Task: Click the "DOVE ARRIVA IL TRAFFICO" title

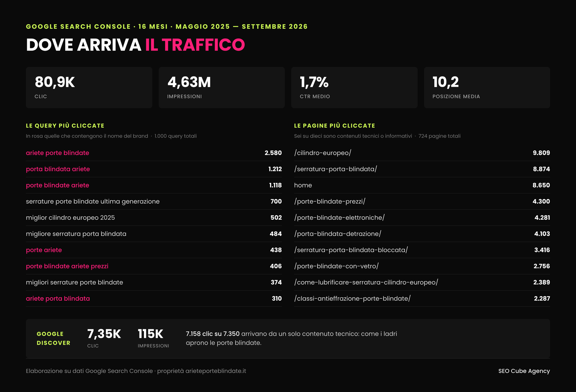Action: (135, 45)
